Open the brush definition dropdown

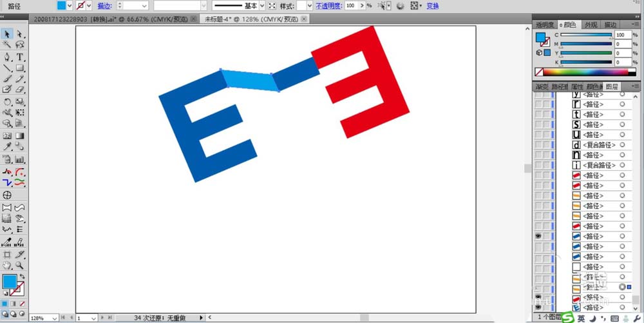[204, 6]
